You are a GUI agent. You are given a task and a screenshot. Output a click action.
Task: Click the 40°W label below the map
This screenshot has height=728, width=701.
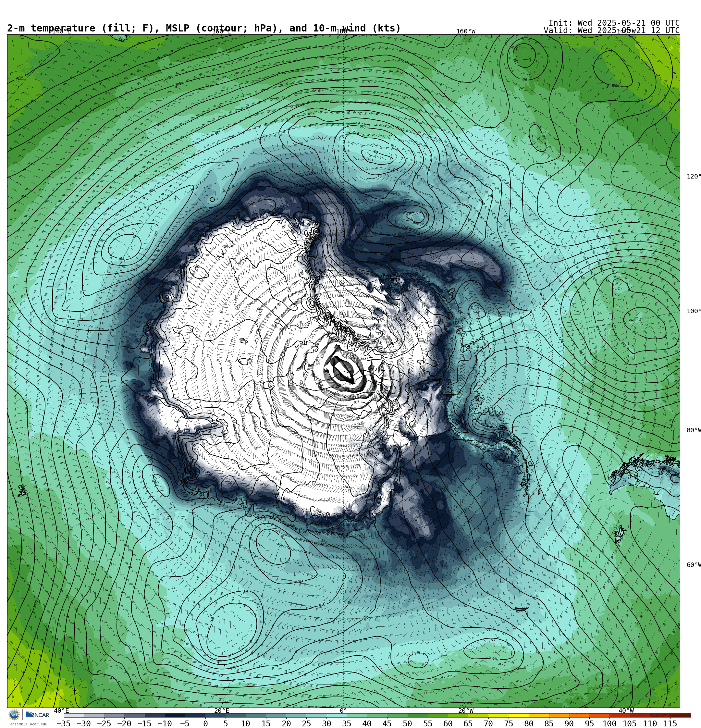(x=626, y=711)
